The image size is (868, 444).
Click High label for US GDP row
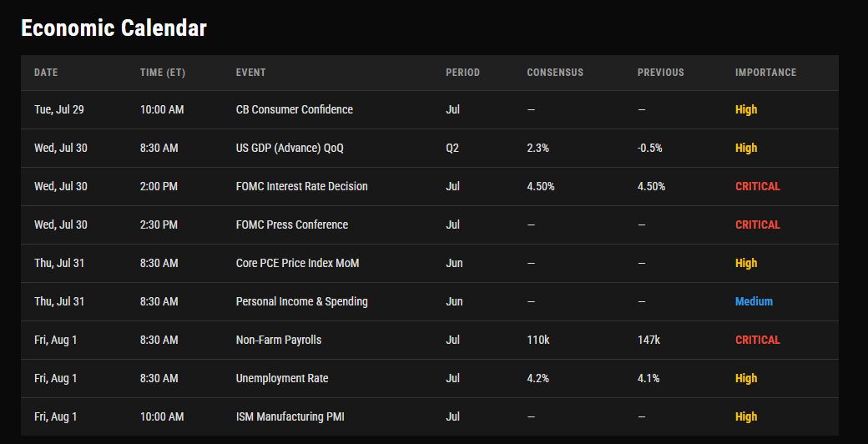pos(746,148)
